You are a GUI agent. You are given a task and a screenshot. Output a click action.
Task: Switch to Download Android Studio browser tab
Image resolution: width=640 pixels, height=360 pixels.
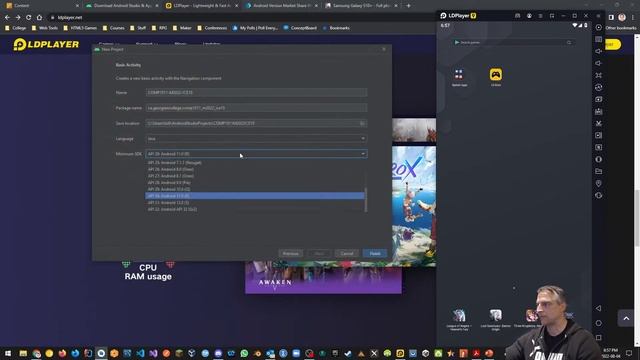[x=122, y=6]
